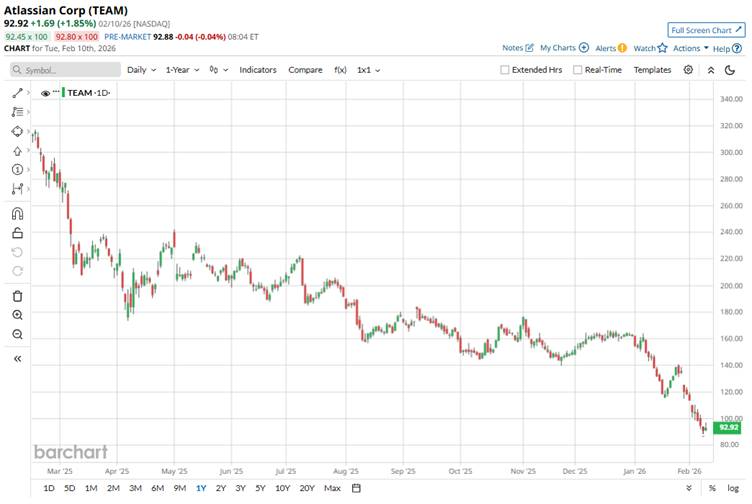Image resolution: width=752 pixels, height=504 pixels.
Task: Select the arrow marker tool
Action: coord(17,151)
